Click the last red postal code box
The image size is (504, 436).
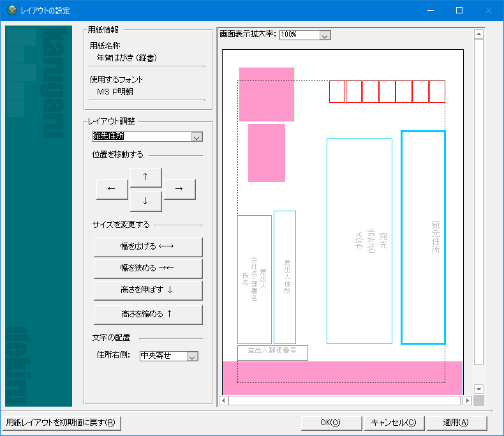[437, 92]
